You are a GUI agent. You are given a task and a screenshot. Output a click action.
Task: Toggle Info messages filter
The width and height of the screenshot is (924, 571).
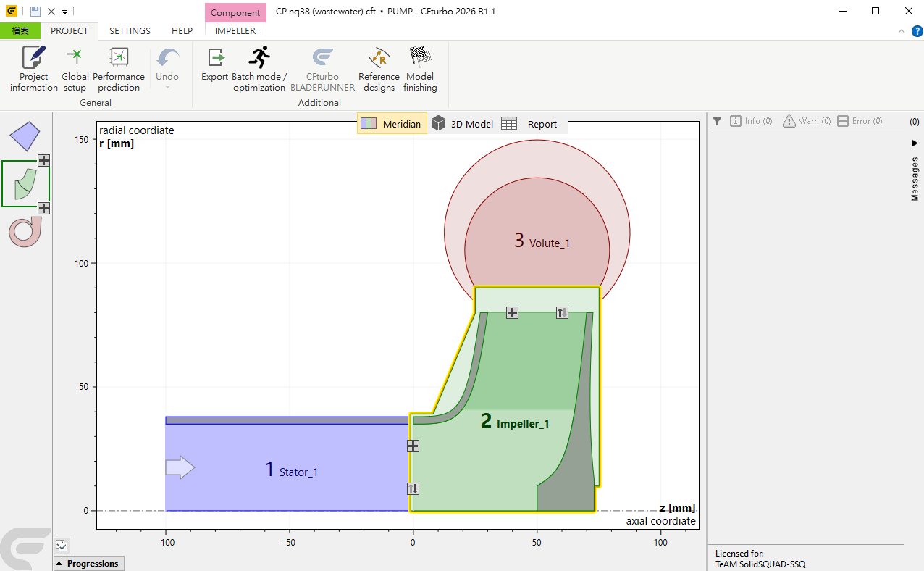tap(751, 121)
